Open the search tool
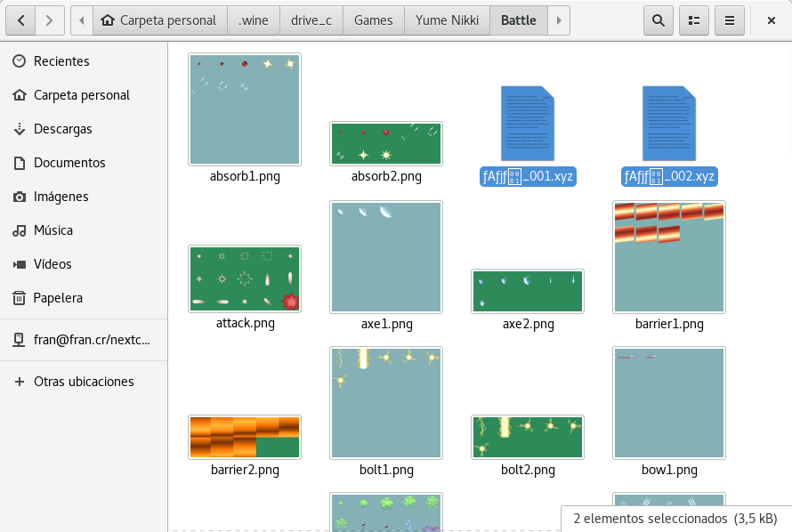The width and height of the screenshot is (792, 532). click(659, 20)
